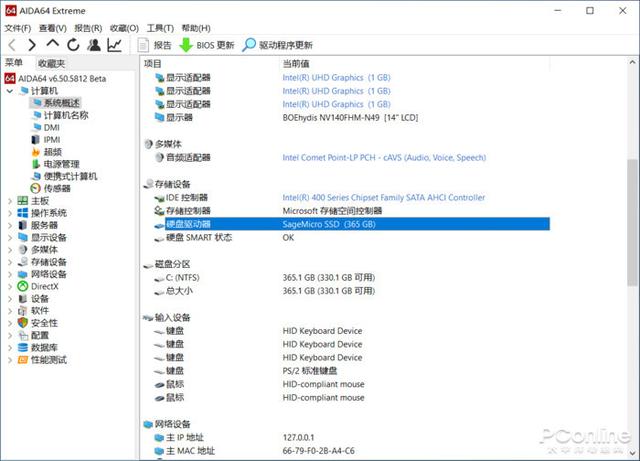Select 设备 in the tree
The width and height of the screenshot is (640, 461).
(34, 299)
